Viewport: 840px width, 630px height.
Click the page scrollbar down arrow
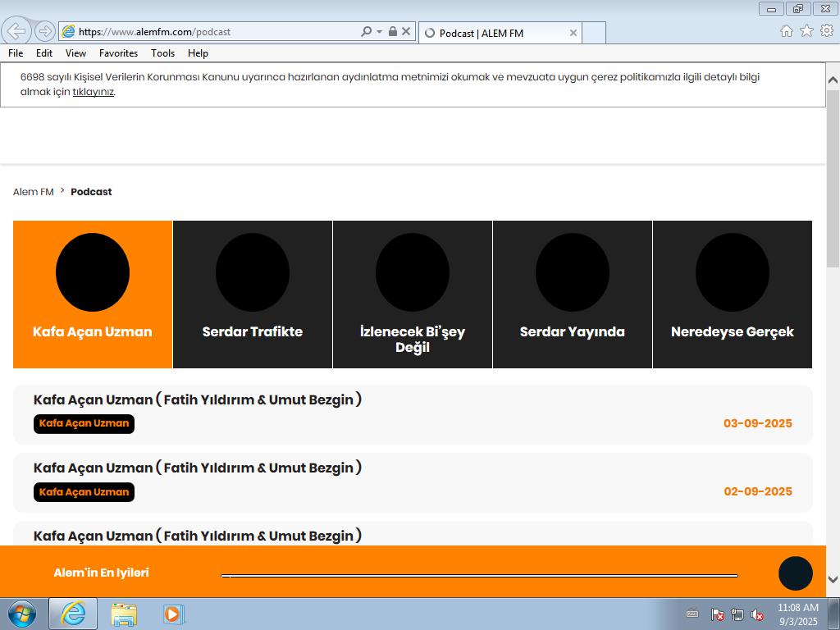pos(833,579)
